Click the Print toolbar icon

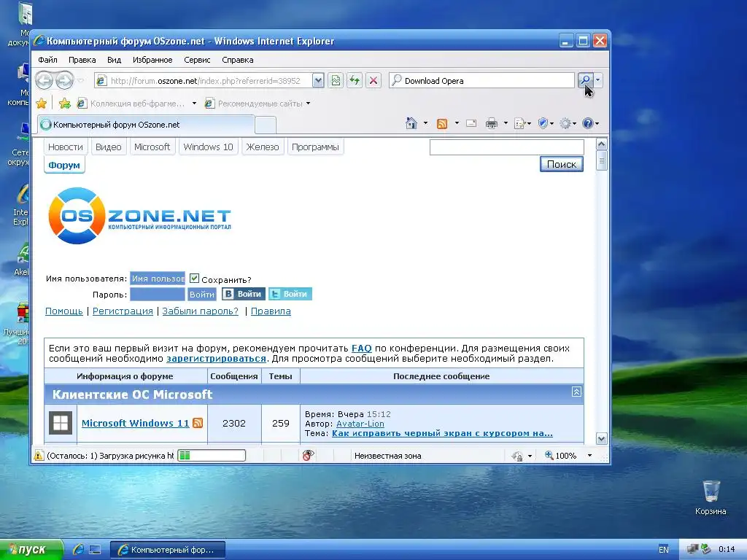tap(492, 124)
